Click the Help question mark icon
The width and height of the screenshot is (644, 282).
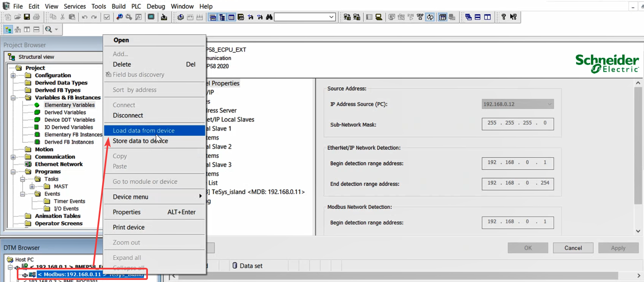tap(503, 17)
